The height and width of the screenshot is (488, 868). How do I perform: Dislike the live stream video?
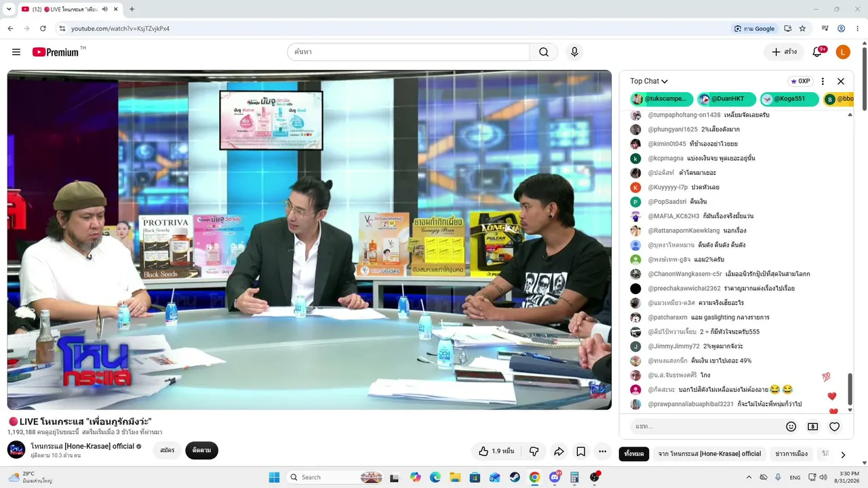(x=534, y=451)
